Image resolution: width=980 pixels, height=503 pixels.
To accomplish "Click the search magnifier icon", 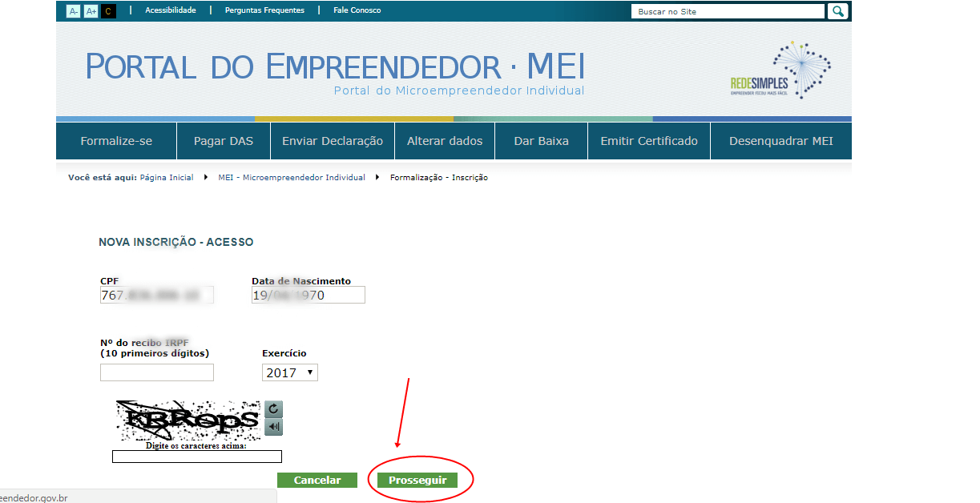I will click(837, 11).
